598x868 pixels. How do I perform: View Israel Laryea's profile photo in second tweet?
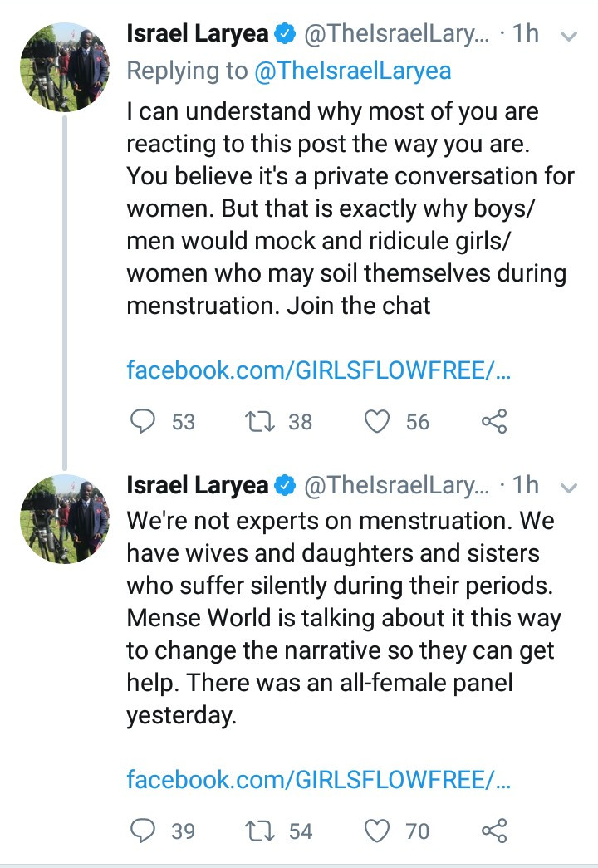coord(65,518)
